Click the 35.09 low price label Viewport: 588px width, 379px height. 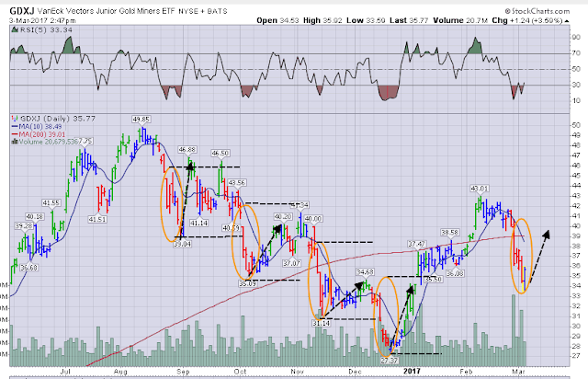247,283
